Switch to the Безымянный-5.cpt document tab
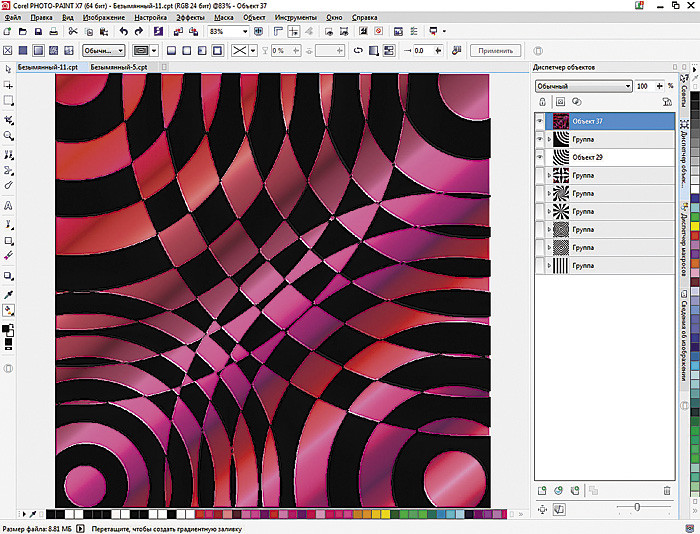This screenshot has width=700, height=534. coord(119,66)
